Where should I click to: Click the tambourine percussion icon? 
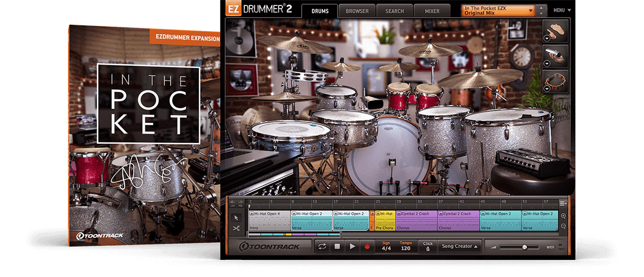point(555,81)
